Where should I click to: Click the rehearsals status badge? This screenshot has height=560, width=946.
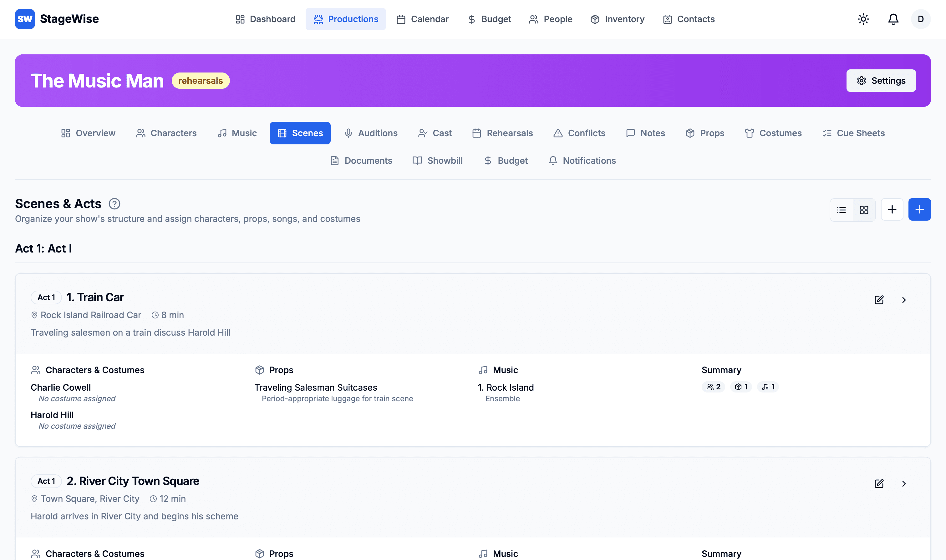pos(201,81)
